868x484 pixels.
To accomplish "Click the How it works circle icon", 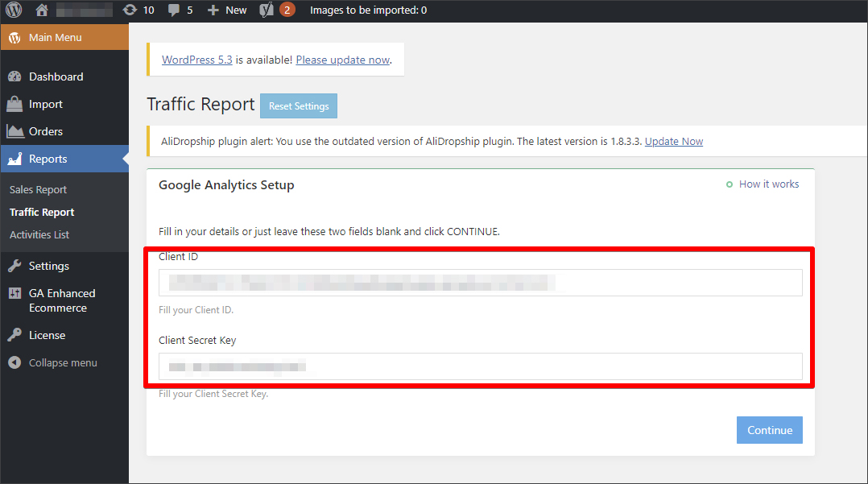I will tap(729, 184).
